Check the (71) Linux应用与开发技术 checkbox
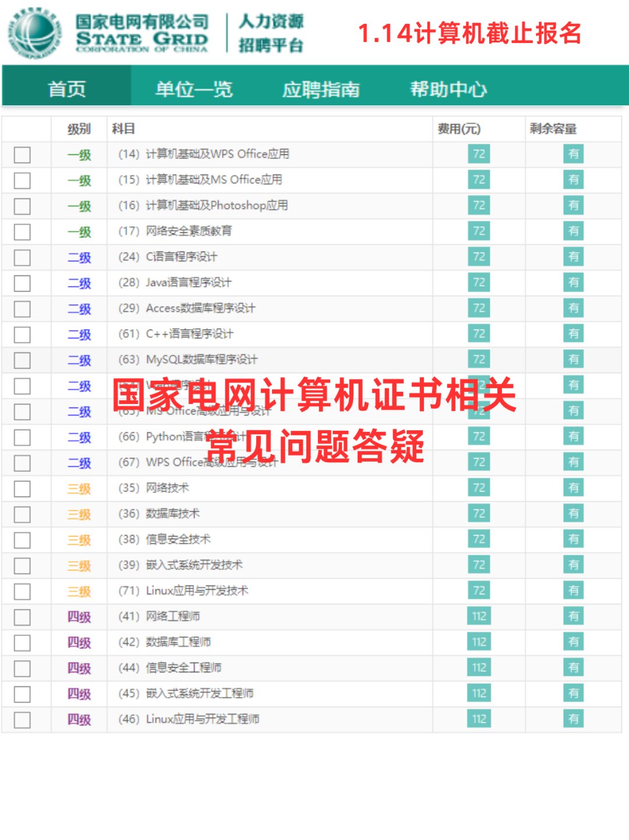This screenshot has width=629, height=840. (x=22, y=591)
